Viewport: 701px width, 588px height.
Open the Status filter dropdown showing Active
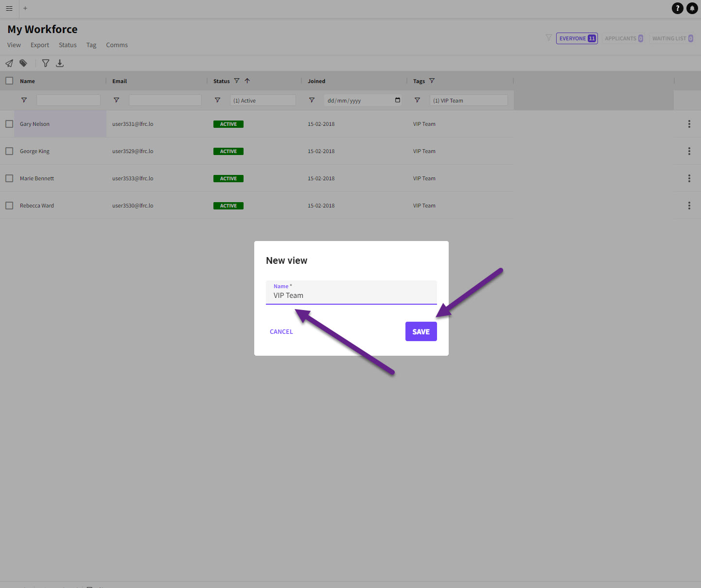click(263, 101)
